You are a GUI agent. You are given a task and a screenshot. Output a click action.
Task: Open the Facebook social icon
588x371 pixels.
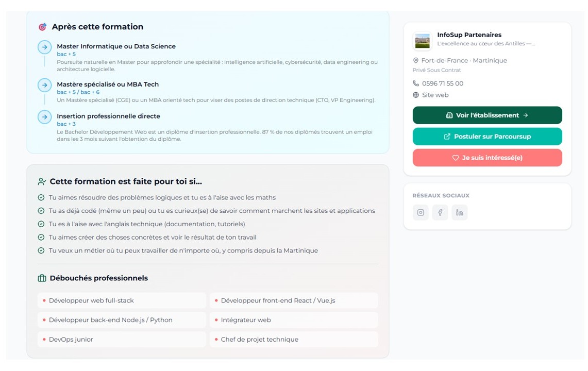pyautogui.click(x=440, y=212)
